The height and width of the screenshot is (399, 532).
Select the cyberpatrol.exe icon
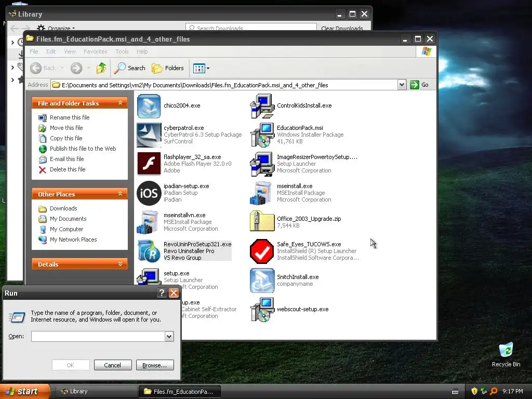[149, 135]
